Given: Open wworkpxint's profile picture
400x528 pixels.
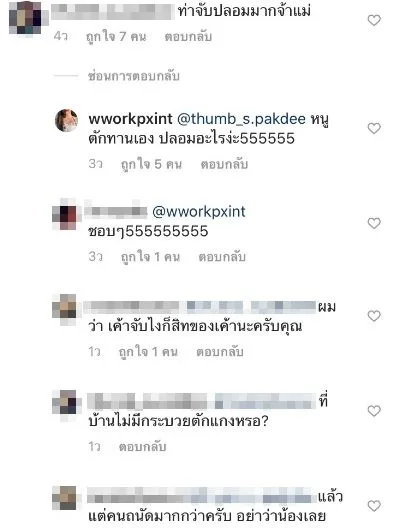Looking at the screenshot, I should coord(66,120).
